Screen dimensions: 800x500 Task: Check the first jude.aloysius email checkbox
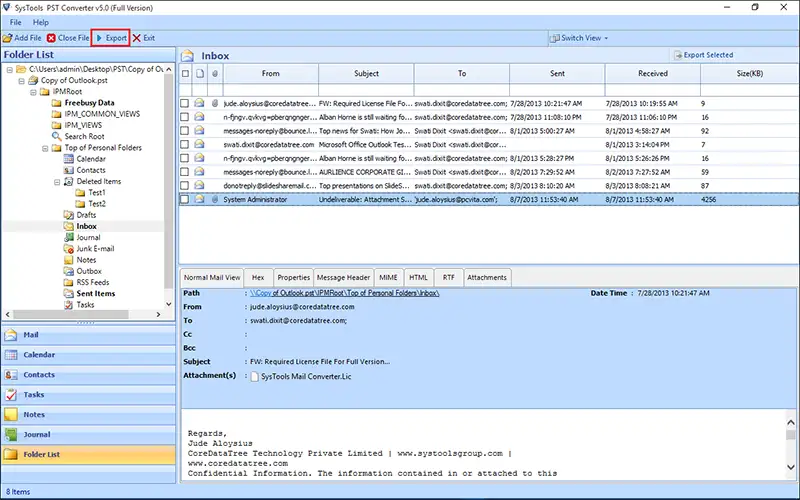(x=185, y=103)
